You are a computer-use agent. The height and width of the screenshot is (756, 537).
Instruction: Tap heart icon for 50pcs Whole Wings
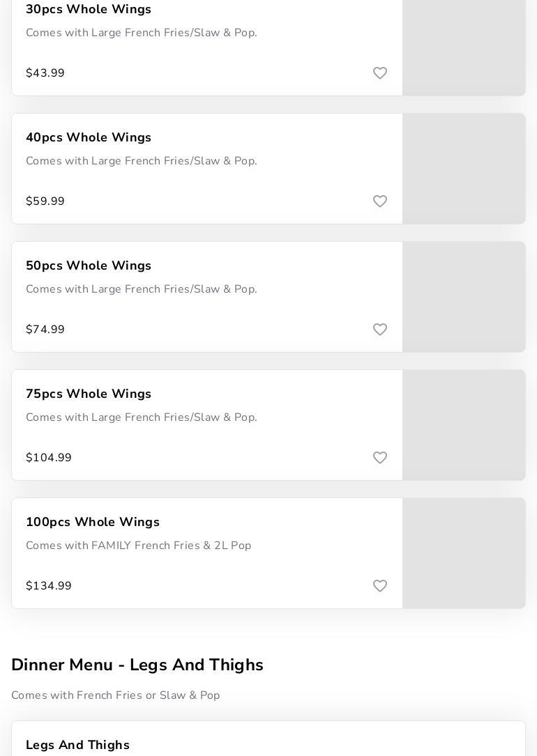380,330
